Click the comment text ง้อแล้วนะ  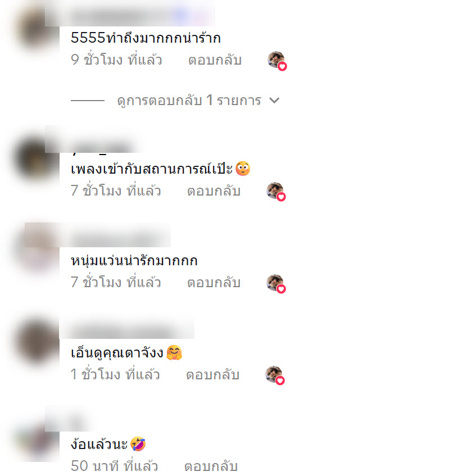[x=99, y=445]
